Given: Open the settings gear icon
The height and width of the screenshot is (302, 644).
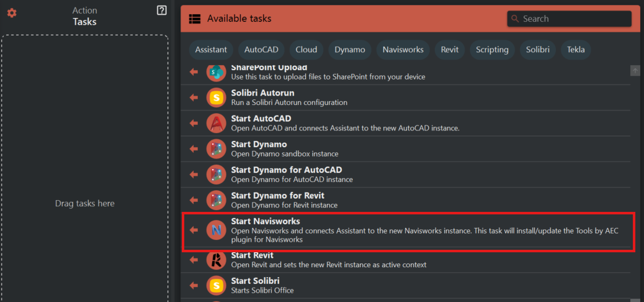Looking at the screenshot, I should point(12,13).
